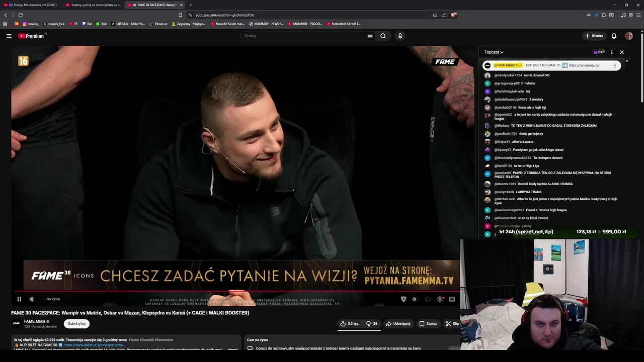Switch to the Energy Mix Katowice tab
This screenshot has height=362, width=644.
pos(31,5)
